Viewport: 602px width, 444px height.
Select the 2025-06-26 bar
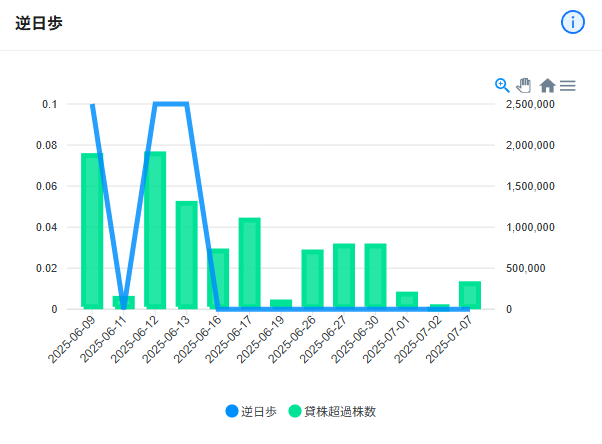(x=313, y=279)
